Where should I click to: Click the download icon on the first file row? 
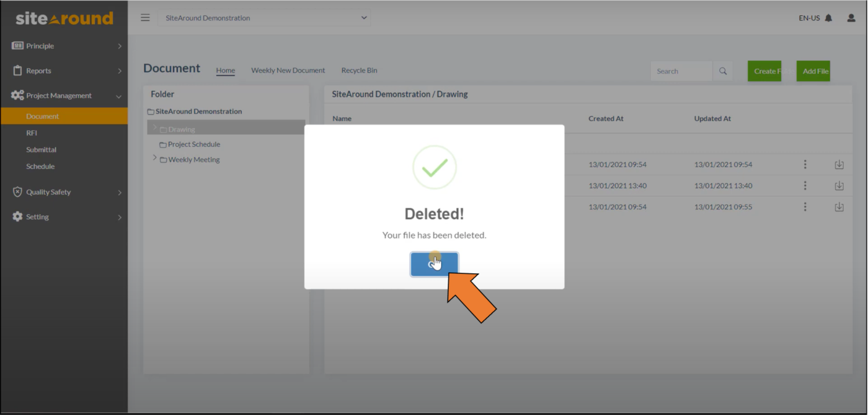[x=839, y=164]
